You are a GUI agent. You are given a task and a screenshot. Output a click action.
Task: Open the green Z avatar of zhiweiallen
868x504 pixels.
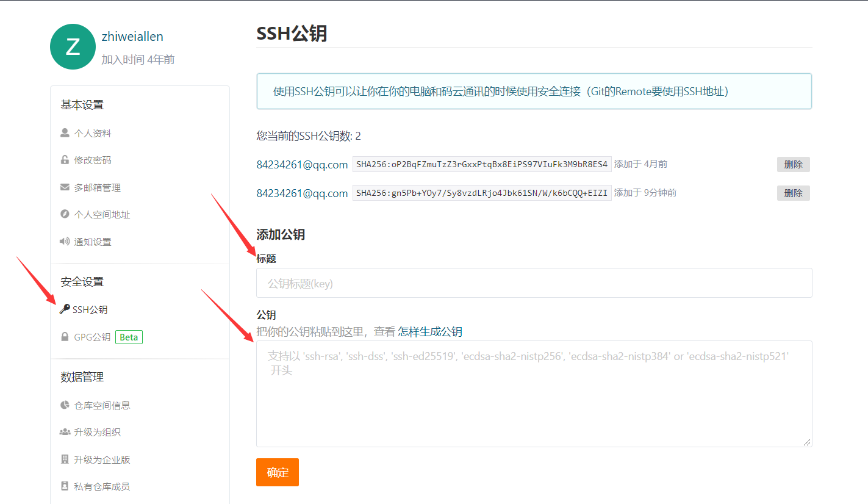tap(73, 46)
